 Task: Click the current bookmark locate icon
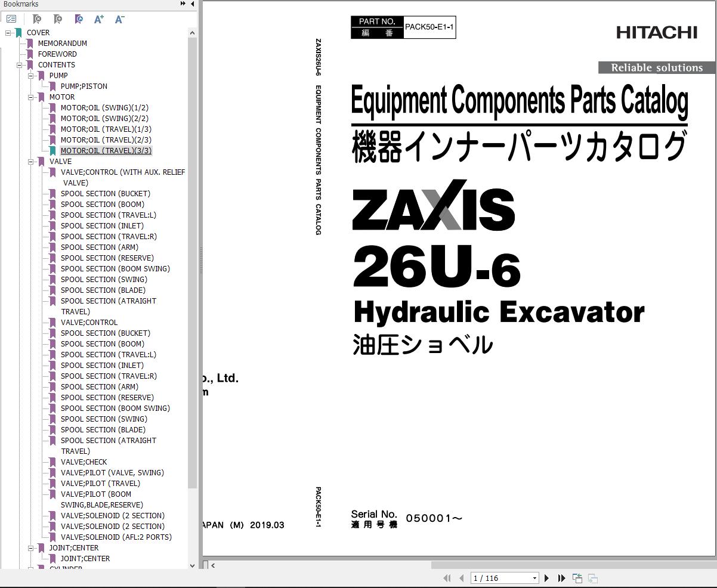78,19
